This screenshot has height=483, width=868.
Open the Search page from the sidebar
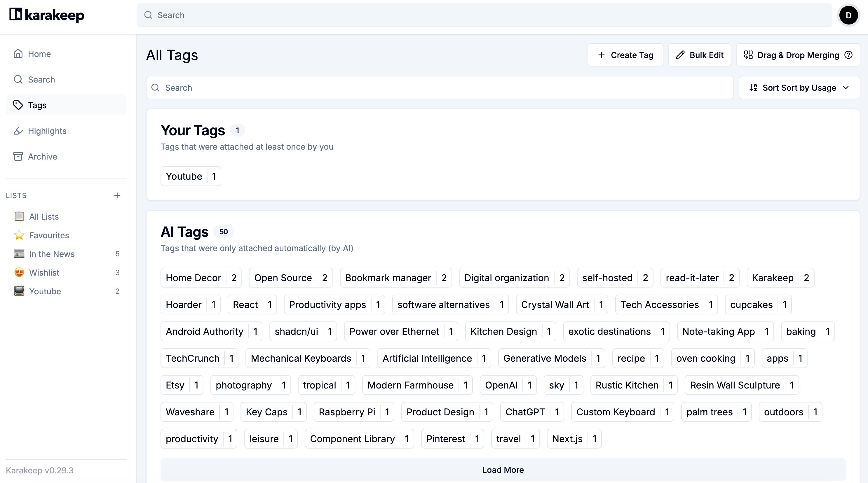pos(41,80)
